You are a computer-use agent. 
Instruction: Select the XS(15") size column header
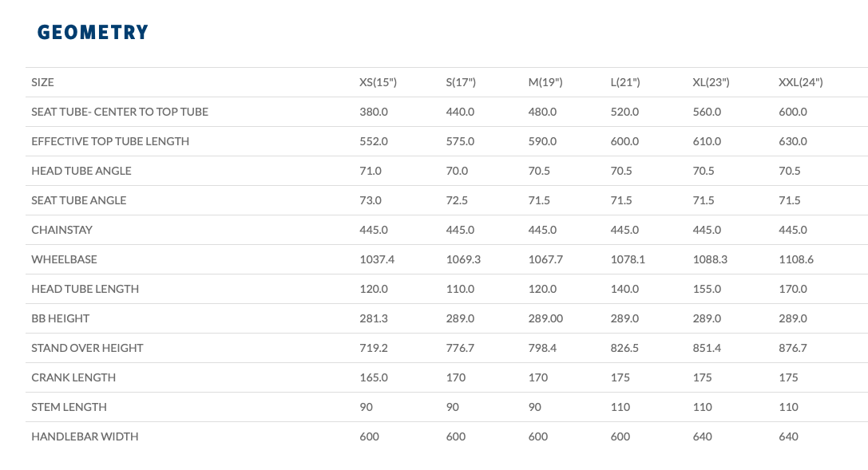click(x=378, y=82)
